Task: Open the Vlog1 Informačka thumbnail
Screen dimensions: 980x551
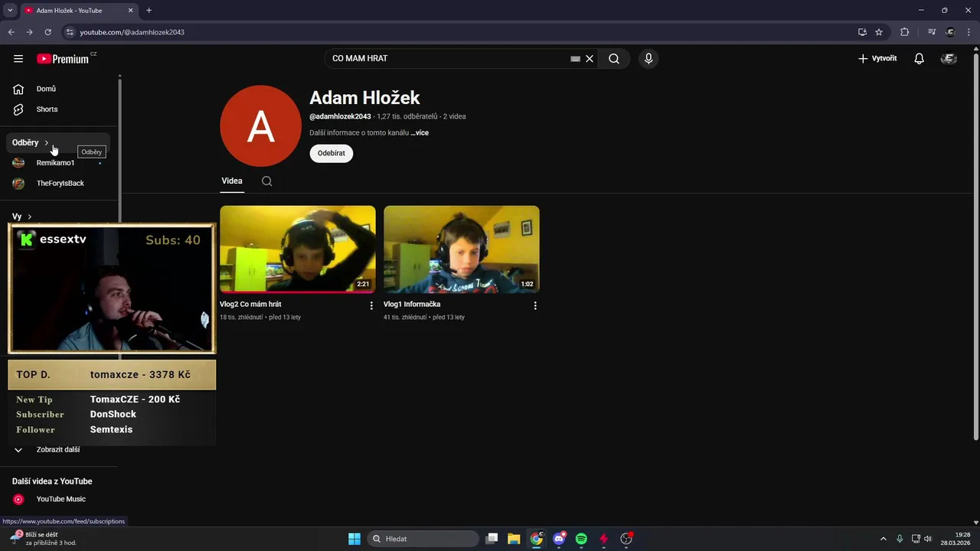Action: pos(462,249)
